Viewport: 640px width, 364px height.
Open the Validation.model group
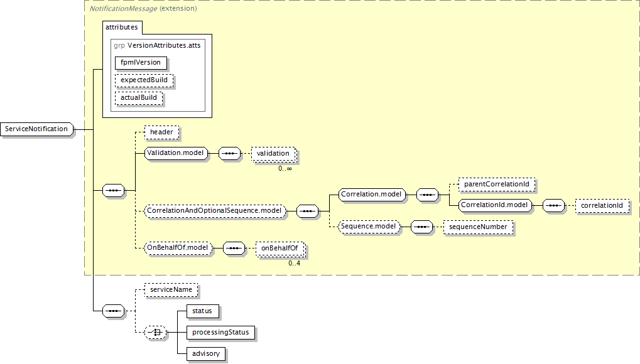click(176, 153)
